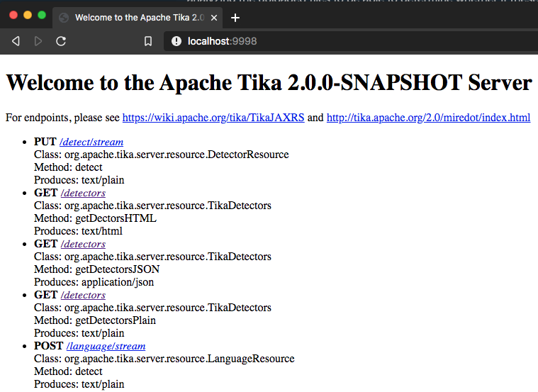Image resolution: width=538 pixels, height=392 pixels.
Task: Click the 'Method: getDetectorsJSON' text
Action: point(97,269)
